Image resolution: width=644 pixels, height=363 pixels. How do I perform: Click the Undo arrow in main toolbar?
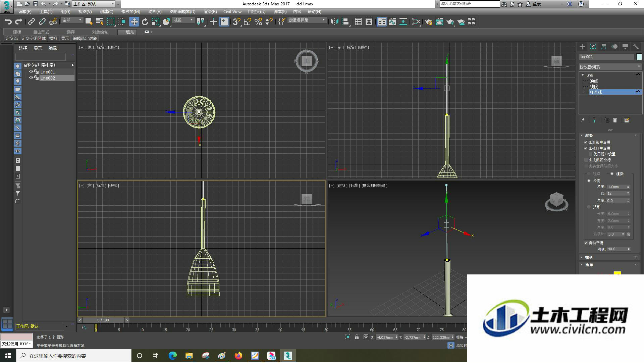tap(8, 22)
